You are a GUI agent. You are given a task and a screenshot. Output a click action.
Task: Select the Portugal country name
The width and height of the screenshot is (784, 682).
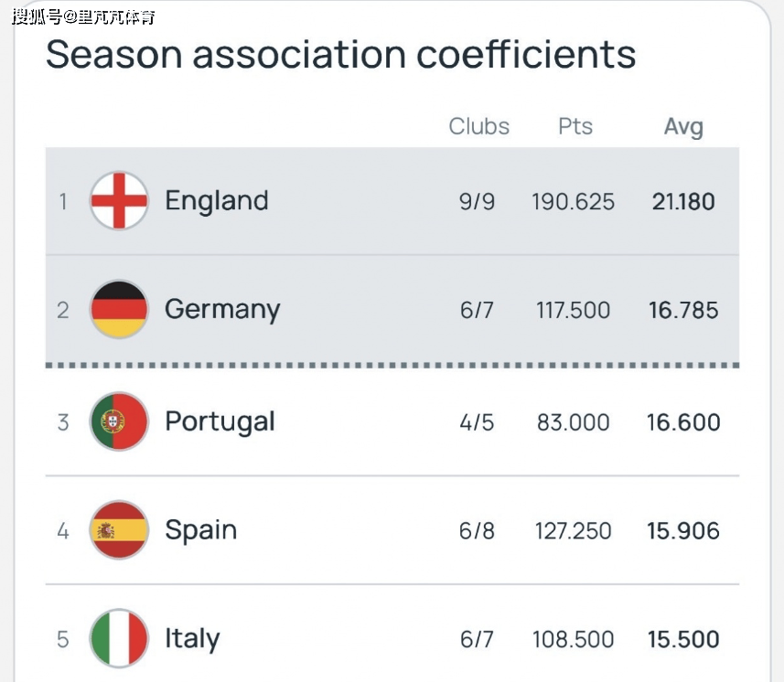(x=220, y=421)
